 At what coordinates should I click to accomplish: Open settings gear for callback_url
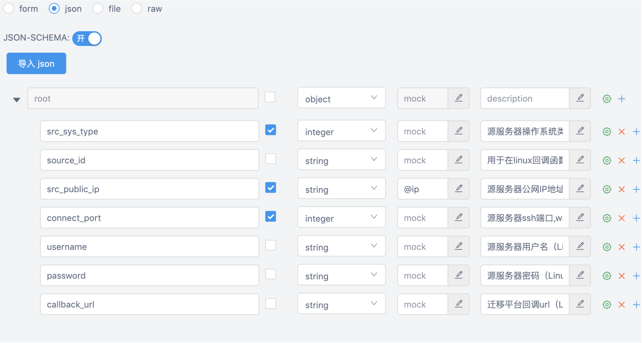tap(607, 305)
